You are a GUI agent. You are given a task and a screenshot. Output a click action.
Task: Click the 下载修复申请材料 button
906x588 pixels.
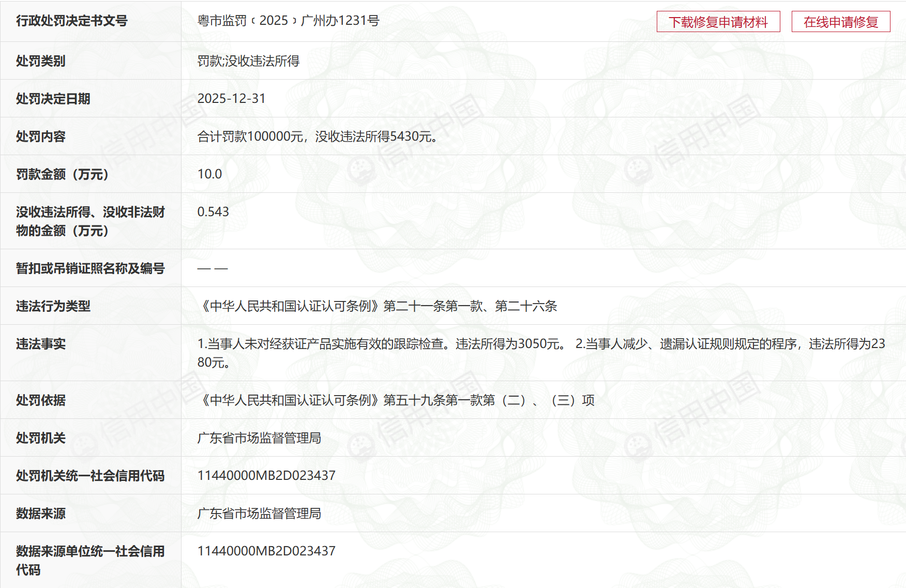pos(718,22)
